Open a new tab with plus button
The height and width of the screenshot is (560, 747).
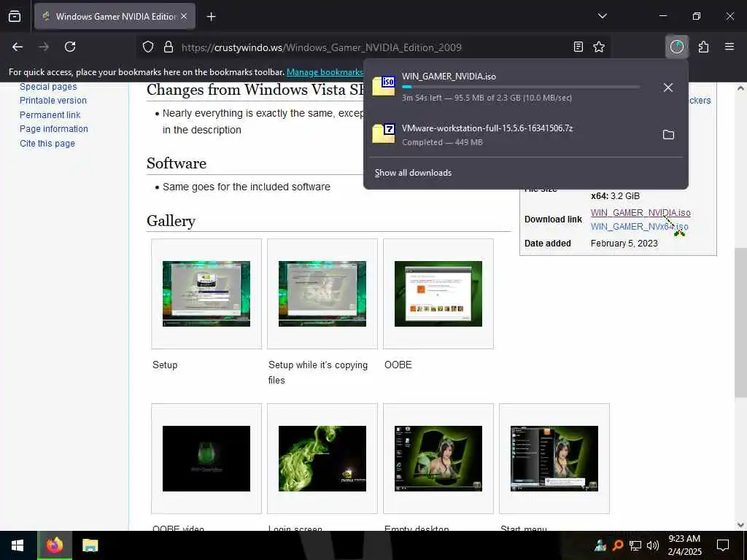(x=211, y=17)
